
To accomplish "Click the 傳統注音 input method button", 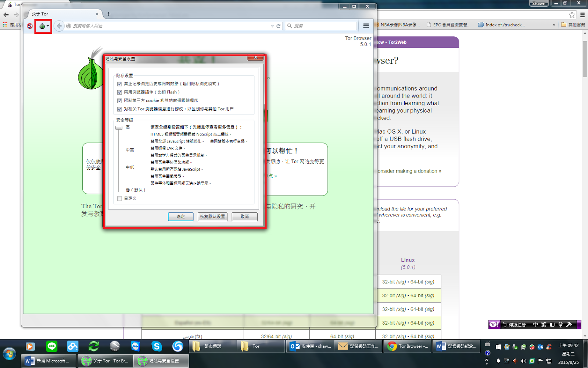I will [x=514, y=325].
